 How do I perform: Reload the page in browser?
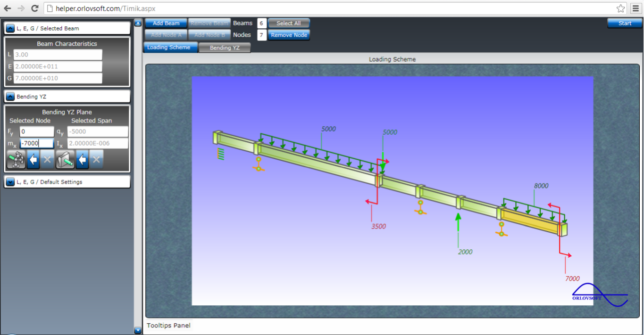click(x=34, y=8)
